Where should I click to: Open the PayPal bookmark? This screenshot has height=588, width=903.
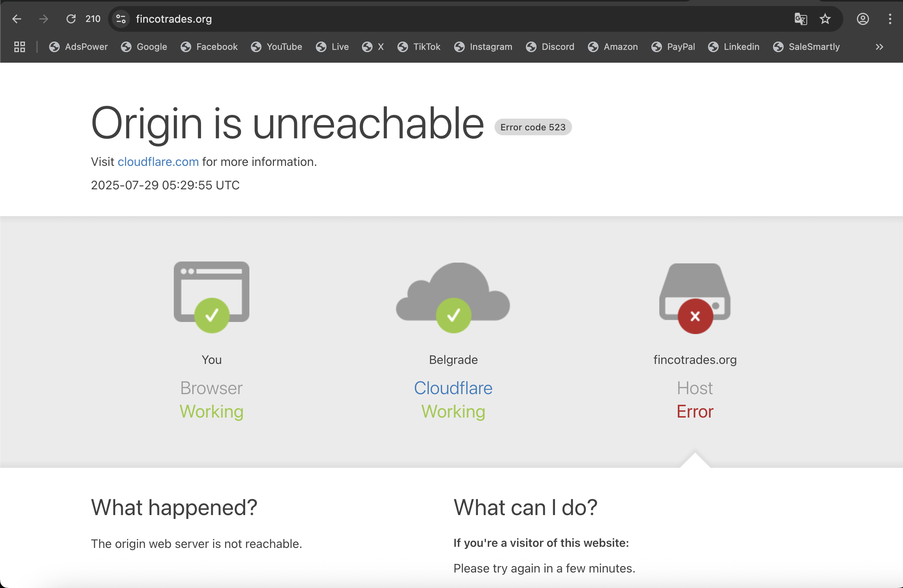(673, 47)
